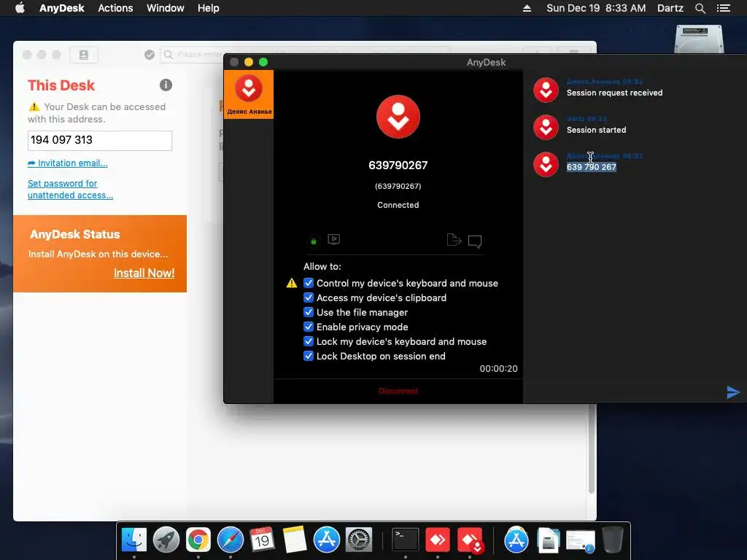This screenshot has width=747, height=560.
Task: Open the AnyDesk menu in menu bar
Action: [61, 8]
